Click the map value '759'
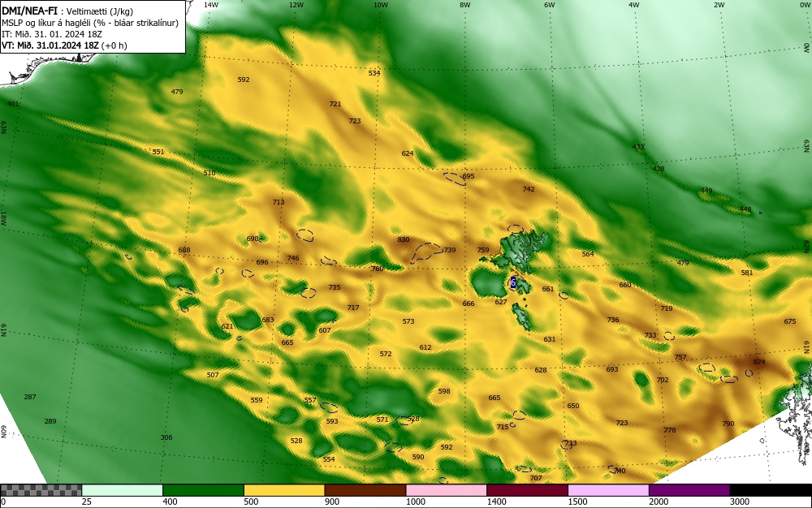Viewport: 812px width, 508px height. 483,250
